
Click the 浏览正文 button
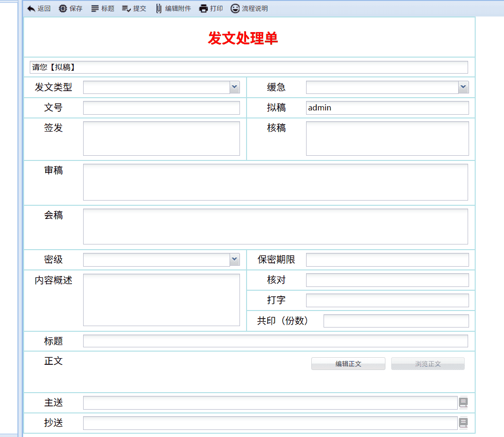click(428, 364)
